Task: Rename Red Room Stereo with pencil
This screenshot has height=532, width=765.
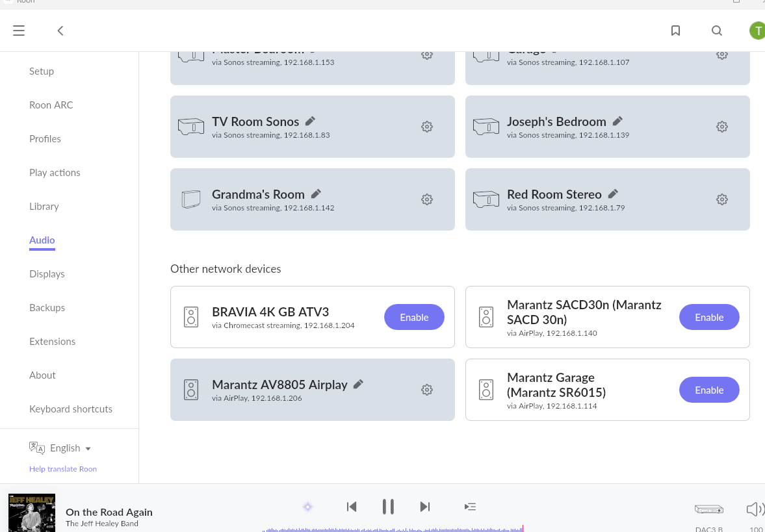Action: (x=614, y=194)
